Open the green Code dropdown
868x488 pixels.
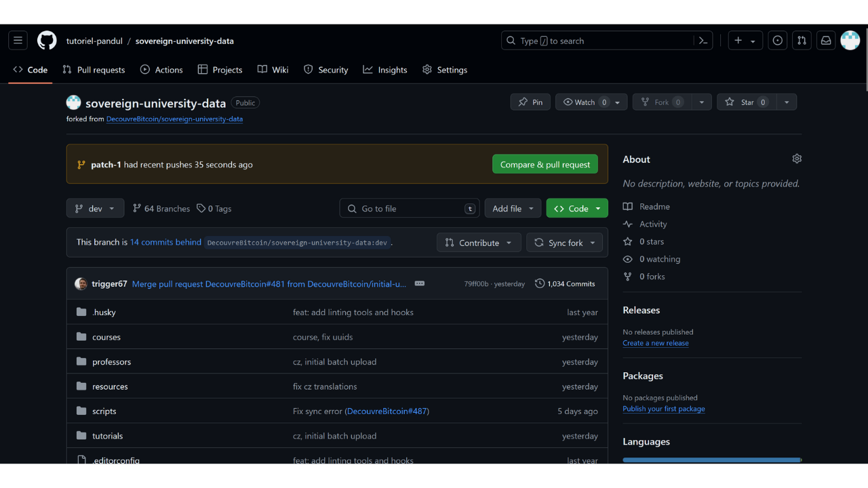point(577,209)
